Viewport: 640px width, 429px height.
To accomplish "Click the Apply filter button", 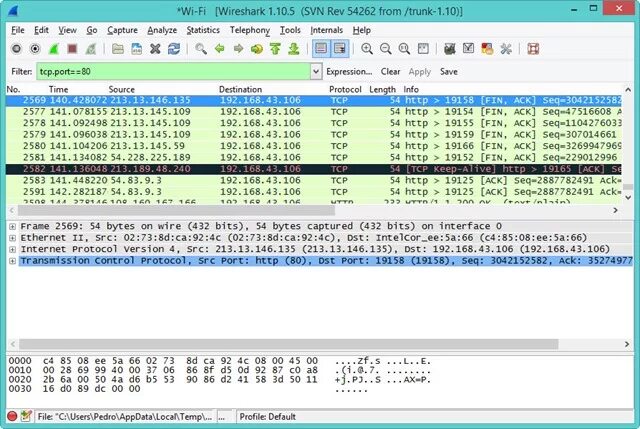I will click(x=419, y=71).
